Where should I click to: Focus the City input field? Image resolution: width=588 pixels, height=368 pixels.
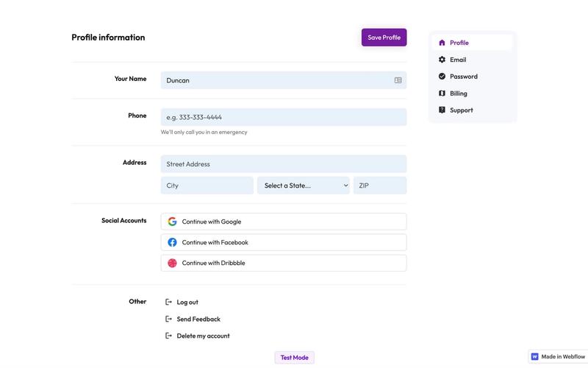(207, 185)
